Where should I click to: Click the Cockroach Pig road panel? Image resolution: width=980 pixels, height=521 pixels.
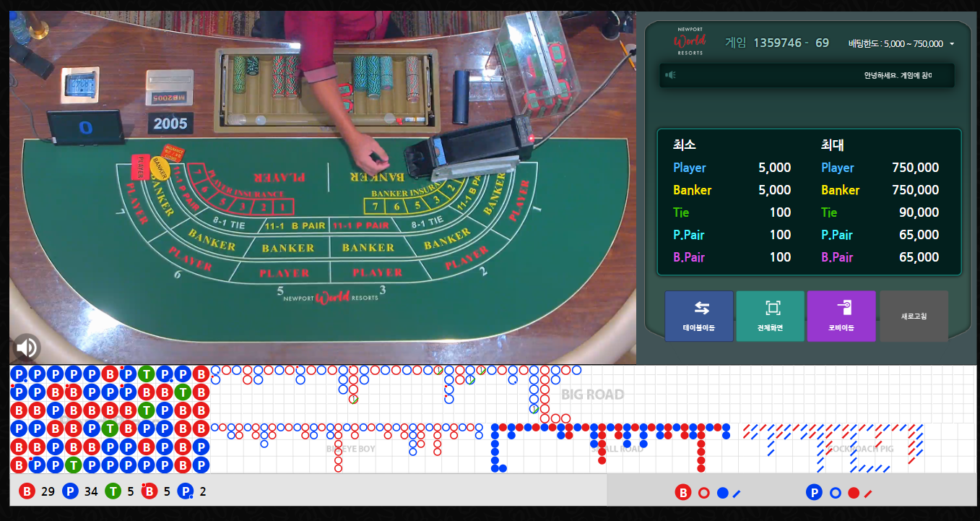coord(858,448)
